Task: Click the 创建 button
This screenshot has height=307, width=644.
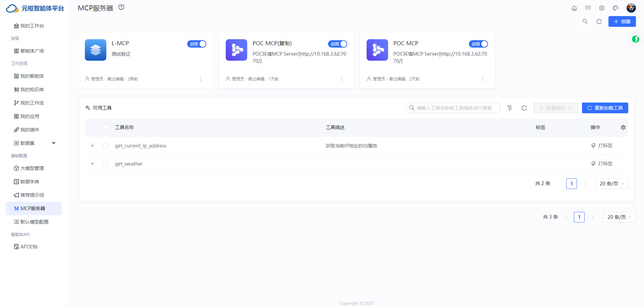Action: coord(622,21)
